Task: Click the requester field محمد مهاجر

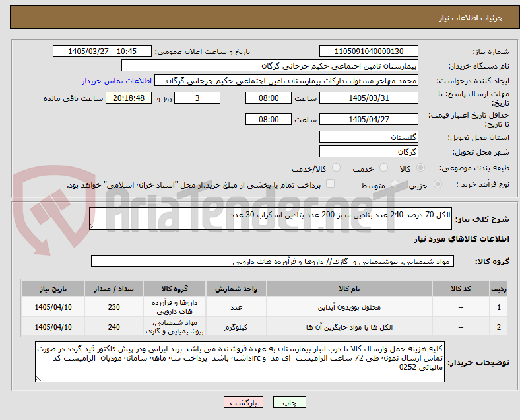Action: pyautogui.click(x=286, y=81)
